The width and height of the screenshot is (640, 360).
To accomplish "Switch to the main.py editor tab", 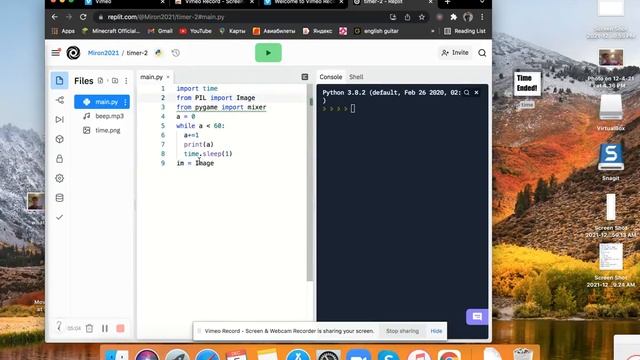I will 151,77.
